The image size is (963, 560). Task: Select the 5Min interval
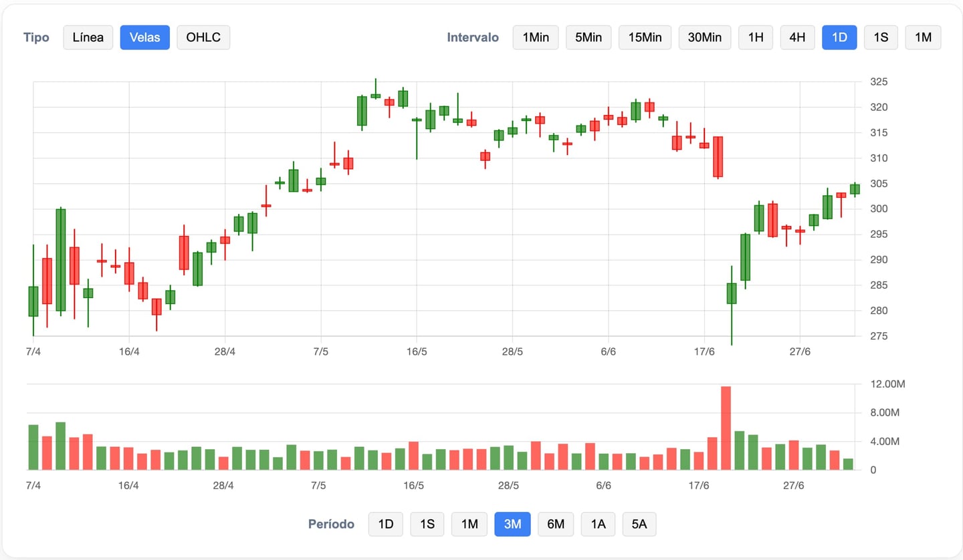point(588,37)
